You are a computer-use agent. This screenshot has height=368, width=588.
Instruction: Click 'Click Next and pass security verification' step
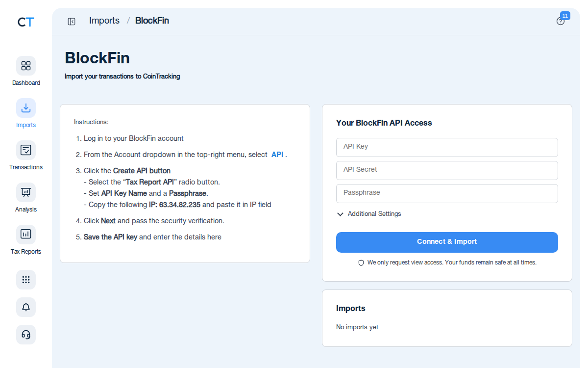point(154,221)
